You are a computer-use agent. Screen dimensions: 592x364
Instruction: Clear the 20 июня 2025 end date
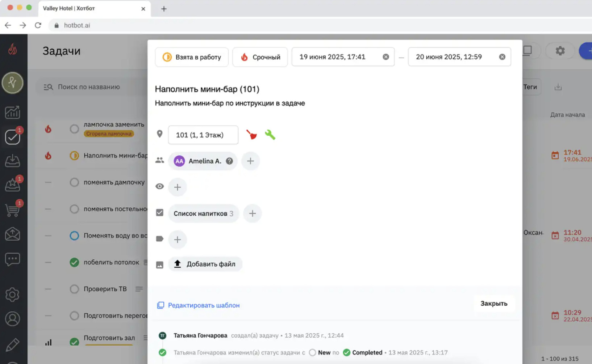pos(502,56)
